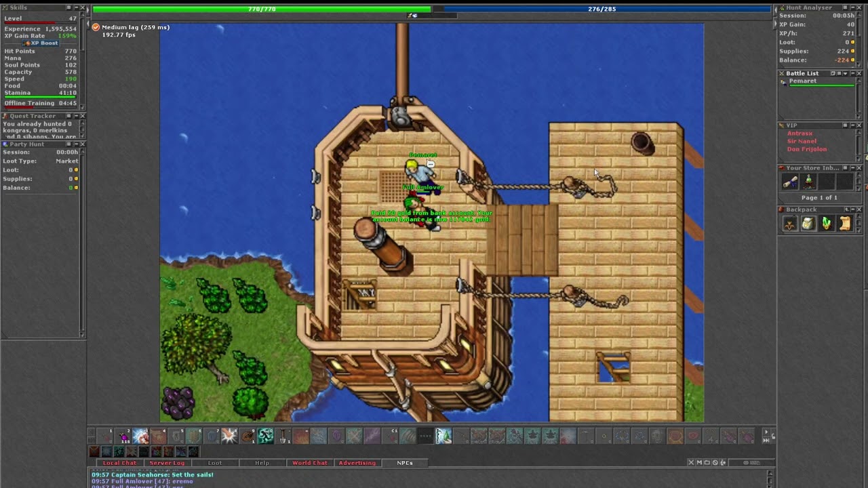Click the M button in chat controls
Screen dimensions: 868x488
[699, 463]
